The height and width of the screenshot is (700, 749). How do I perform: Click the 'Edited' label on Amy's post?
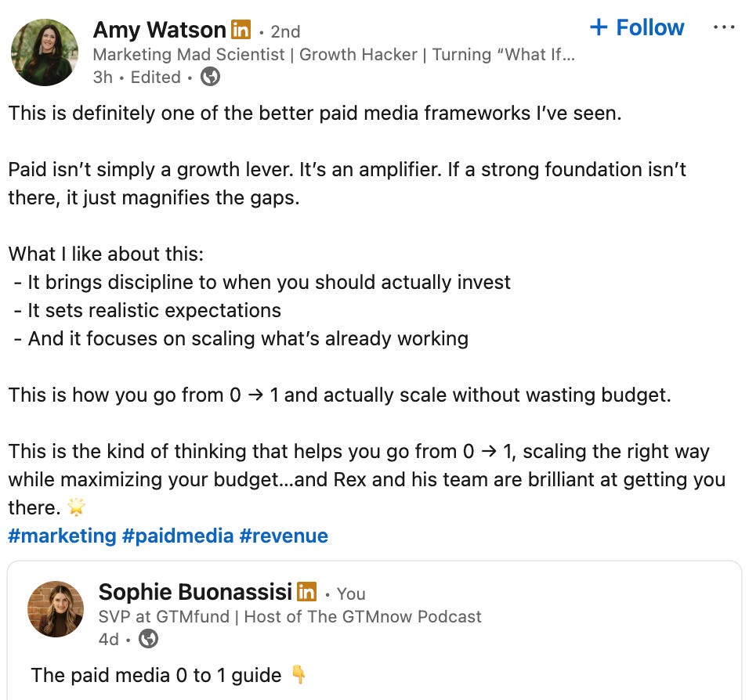155,77
